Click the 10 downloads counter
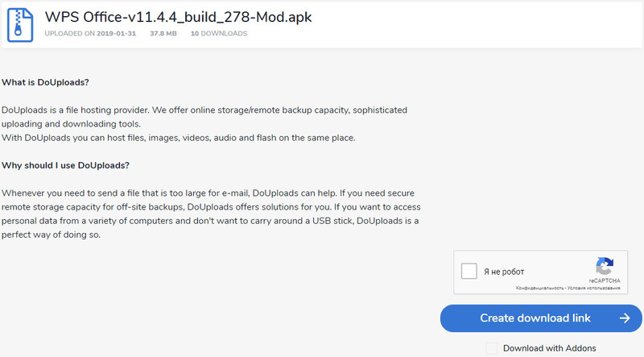This screenshot has height=357, width=644. (219, 34)
